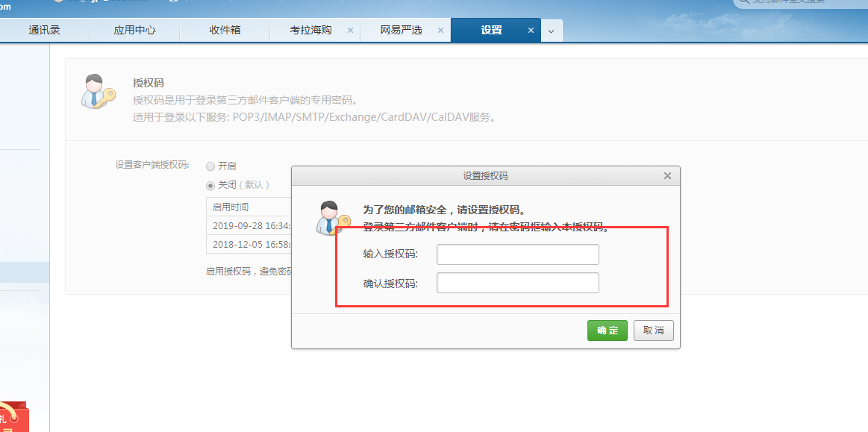Dismiss the 设置授权码 dialog with its X

[x=667, y=176]
